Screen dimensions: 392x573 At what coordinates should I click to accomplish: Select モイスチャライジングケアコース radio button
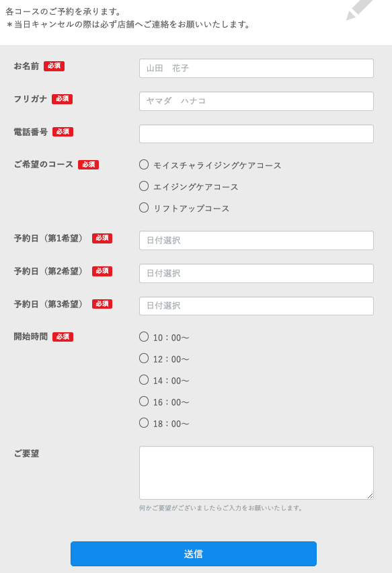(144, 165)
